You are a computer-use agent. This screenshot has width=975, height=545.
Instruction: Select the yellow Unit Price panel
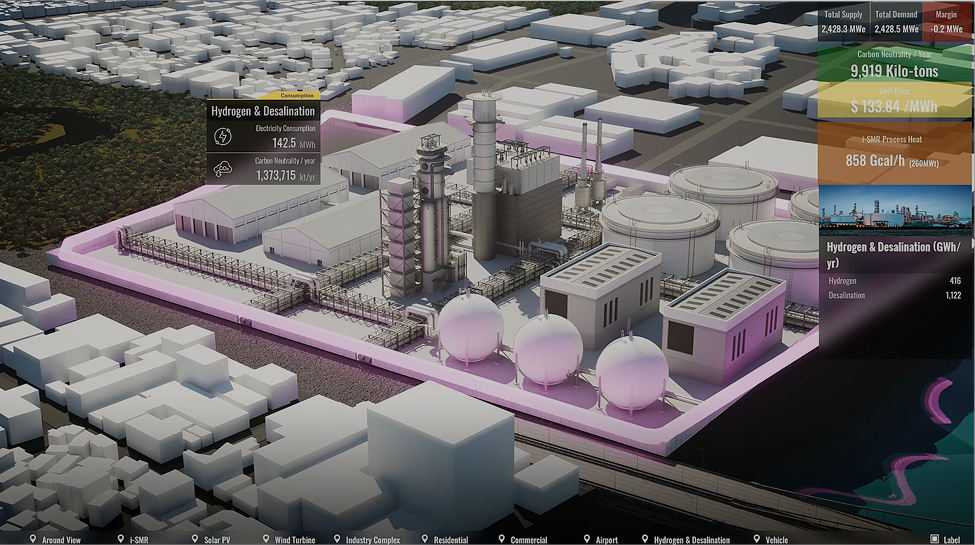click(895, 101)
